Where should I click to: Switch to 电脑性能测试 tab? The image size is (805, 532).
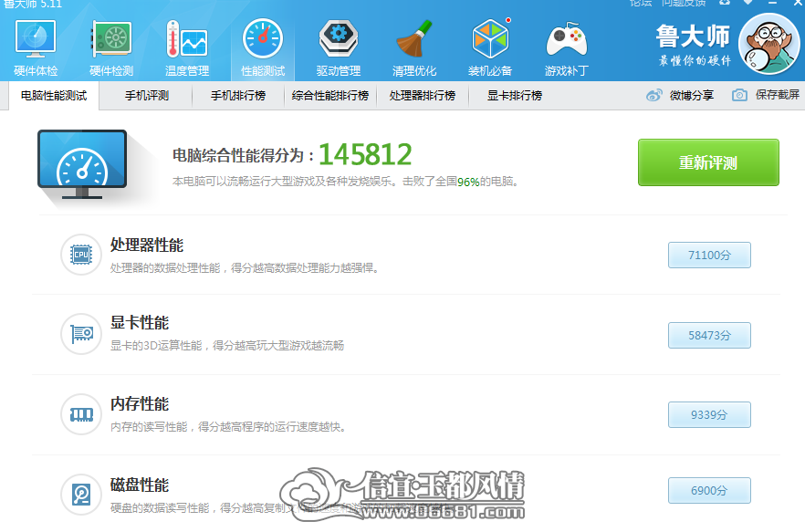pos(54,96)
